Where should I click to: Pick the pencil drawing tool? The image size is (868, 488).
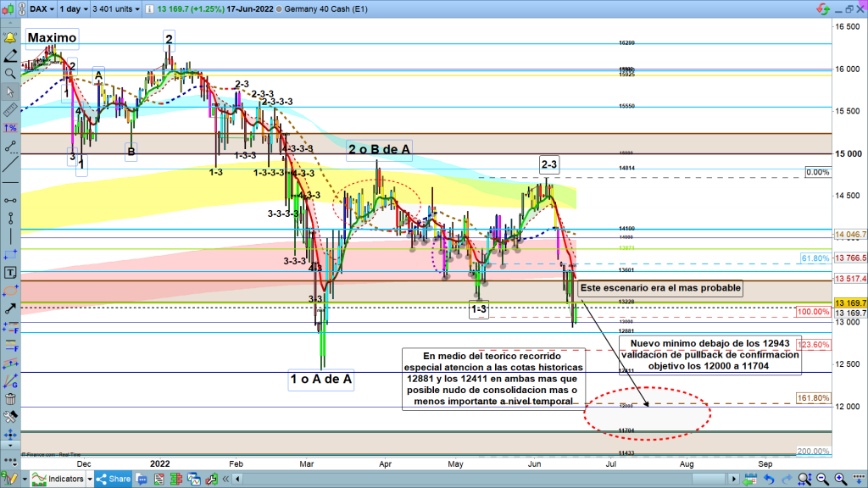(x=11, y=56)
